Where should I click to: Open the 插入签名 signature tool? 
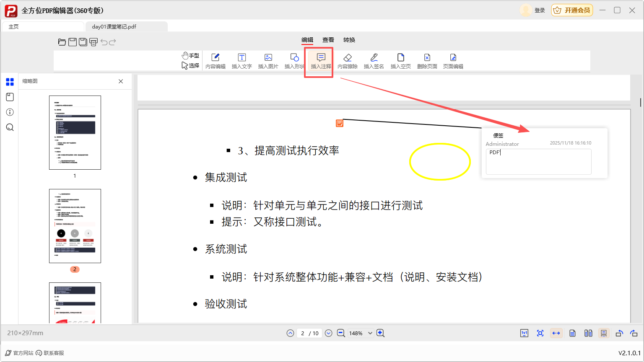(x=374, y=61)
